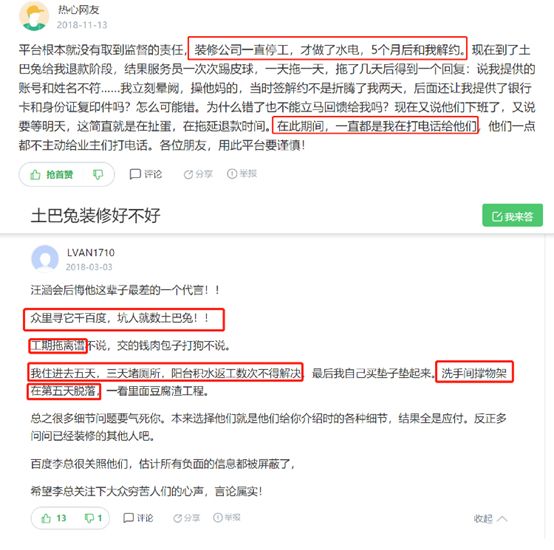
Task: Open comments on the first answer
Action: coord(146,174)
